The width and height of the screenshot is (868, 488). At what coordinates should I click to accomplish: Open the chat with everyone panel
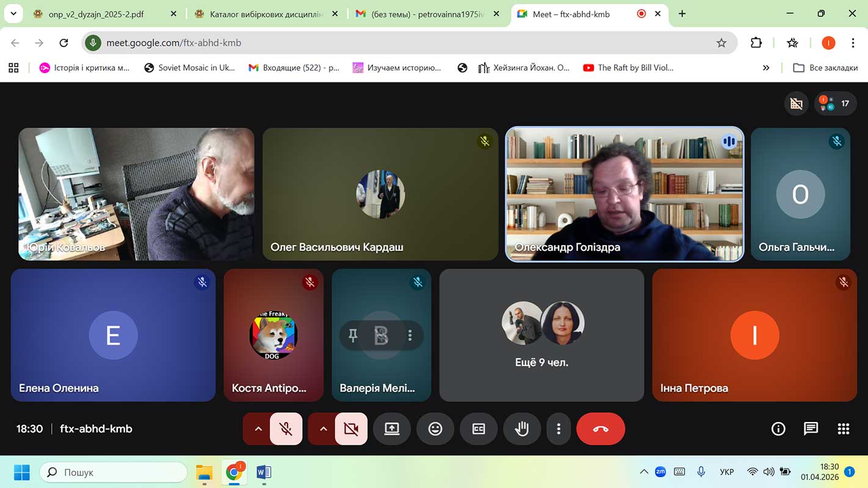(811, 429)
